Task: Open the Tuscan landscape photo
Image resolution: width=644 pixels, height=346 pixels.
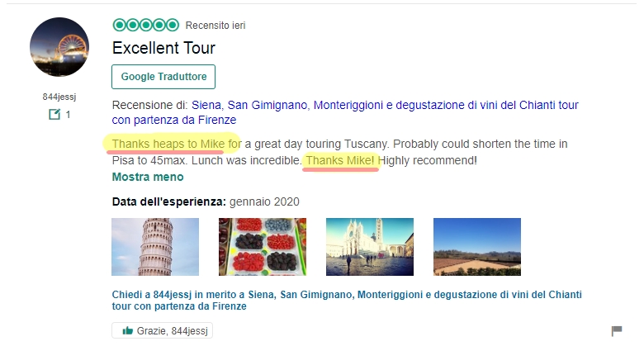Action: (x=477, y=247)
